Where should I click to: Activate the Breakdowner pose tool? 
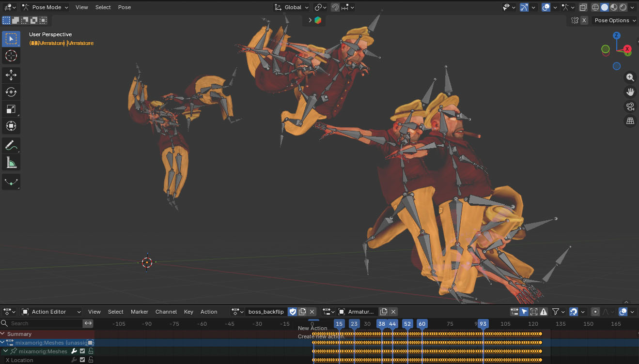11,182
